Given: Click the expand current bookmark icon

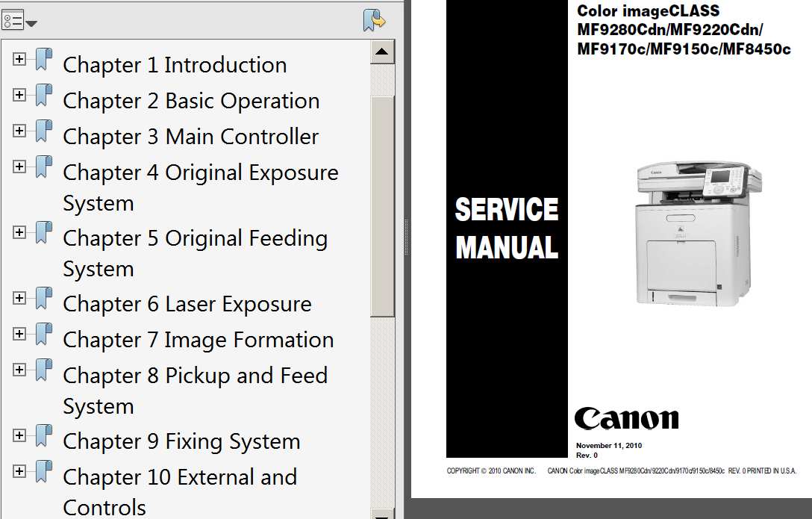Looking at the screenshot, I should [x=374, y=21].
